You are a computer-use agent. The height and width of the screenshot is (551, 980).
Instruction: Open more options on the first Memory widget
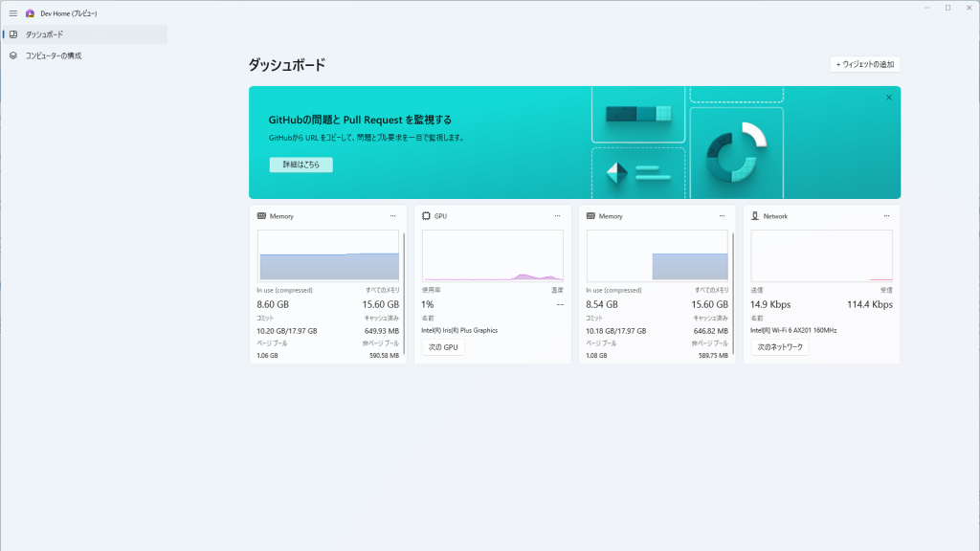pyautogui.click(x=392, y=216)
